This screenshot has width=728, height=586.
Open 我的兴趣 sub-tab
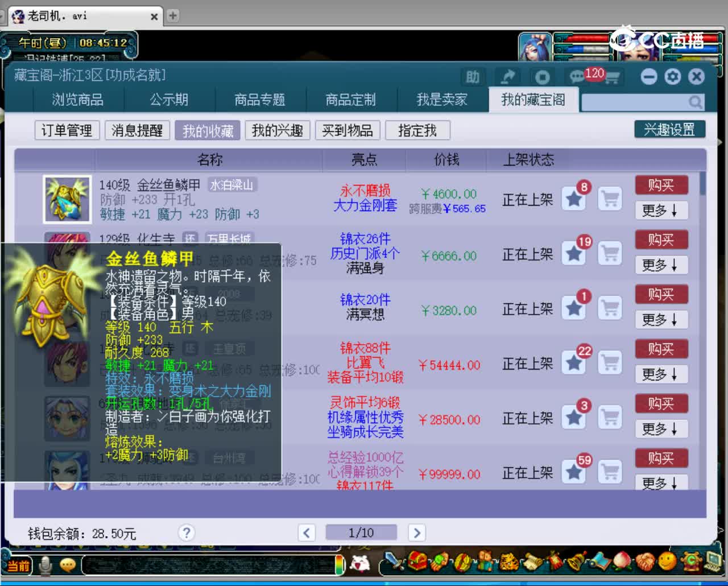click(x=278, y=130)
